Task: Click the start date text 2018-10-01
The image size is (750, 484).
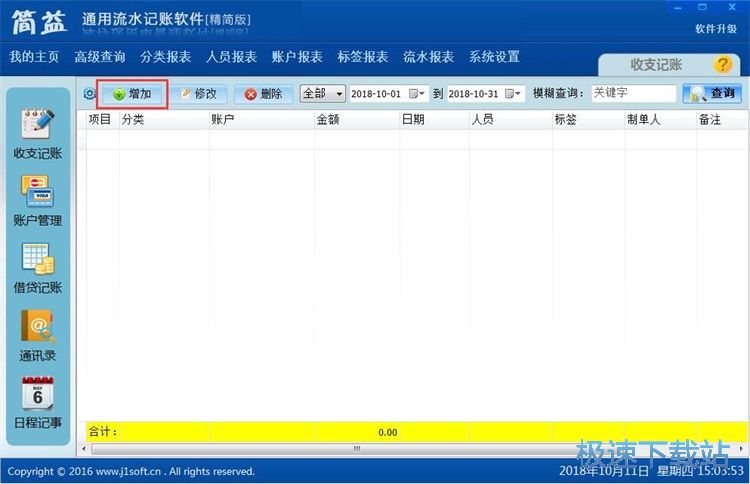Action: [x=376, y=94]
